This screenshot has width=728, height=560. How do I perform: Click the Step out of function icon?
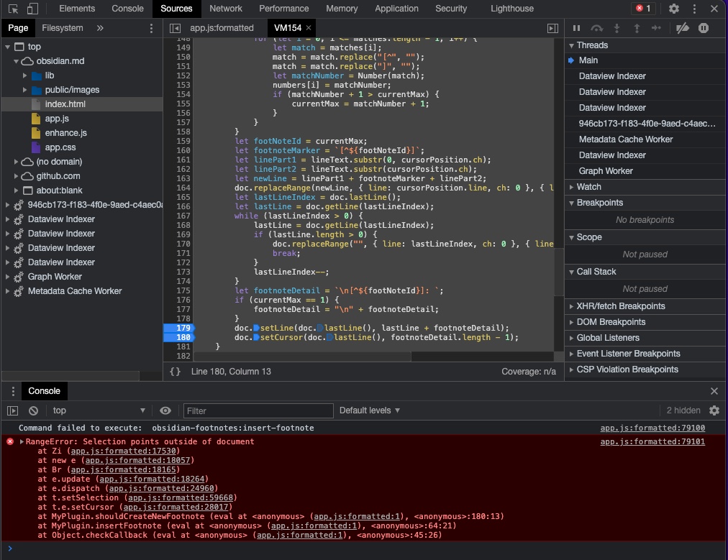pos(637,28)
